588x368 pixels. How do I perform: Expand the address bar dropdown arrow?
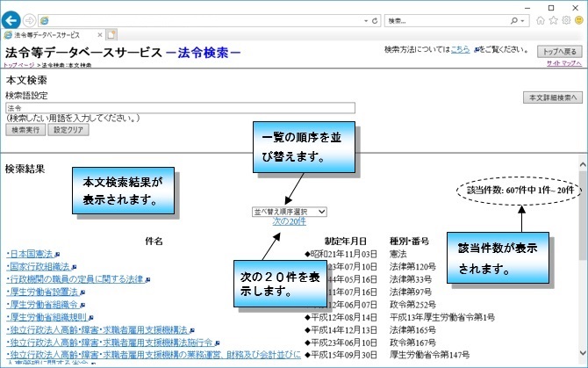point(365,19)
